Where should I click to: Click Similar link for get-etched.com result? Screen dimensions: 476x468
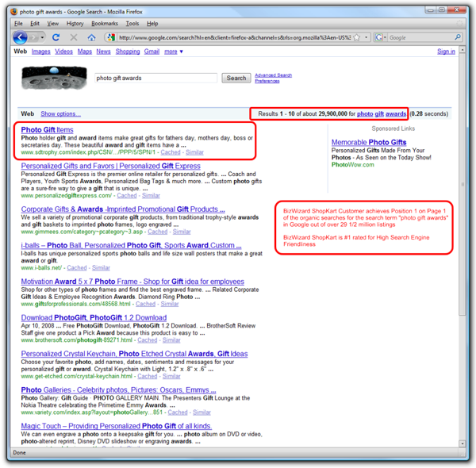coord(171,376)
